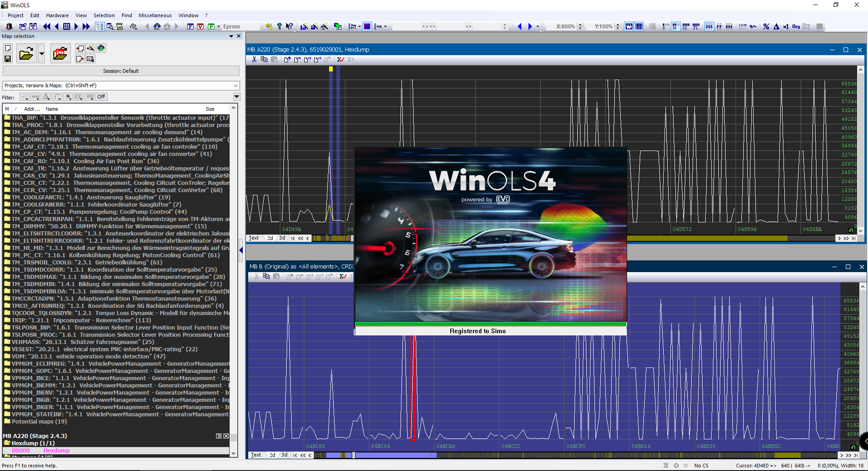Image resolution: width=868 pixels, height=471 pixels.
Task: Sort list by Name column header
Action: tap(122, 109)
